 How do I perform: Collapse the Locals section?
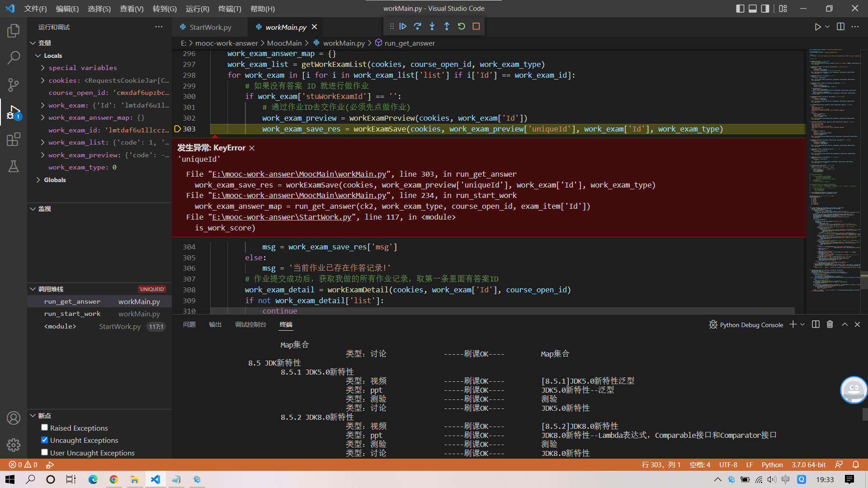[x=38, y=55]
